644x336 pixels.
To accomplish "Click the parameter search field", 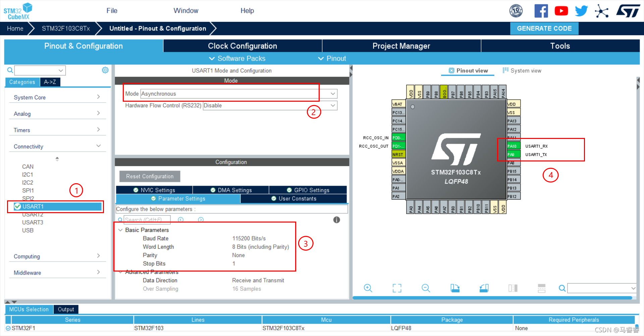I will pyautogui.click(x=147, y=220).
